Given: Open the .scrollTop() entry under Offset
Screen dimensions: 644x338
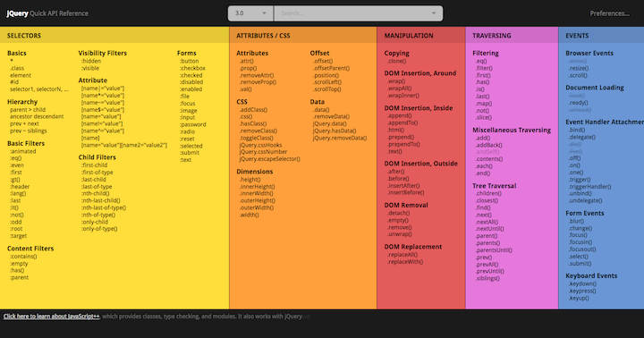Looking at the screenshot, I should 327,89.
